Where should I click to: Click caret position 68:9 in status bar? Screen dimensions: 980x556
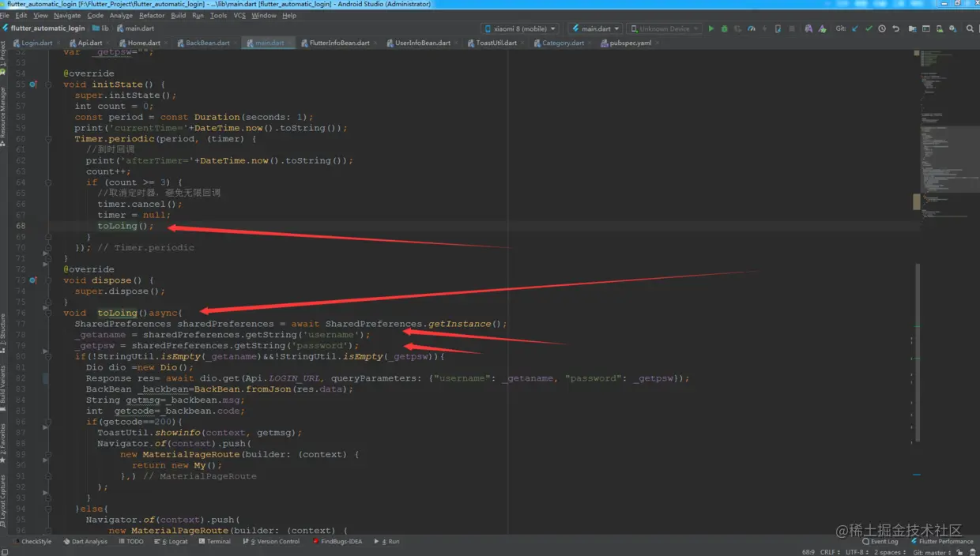[x=808, y=552]
